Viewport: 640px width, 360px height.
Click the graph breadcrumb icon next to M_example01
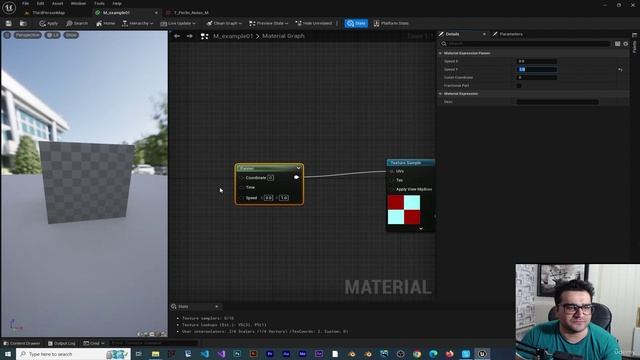coord(204,36)
